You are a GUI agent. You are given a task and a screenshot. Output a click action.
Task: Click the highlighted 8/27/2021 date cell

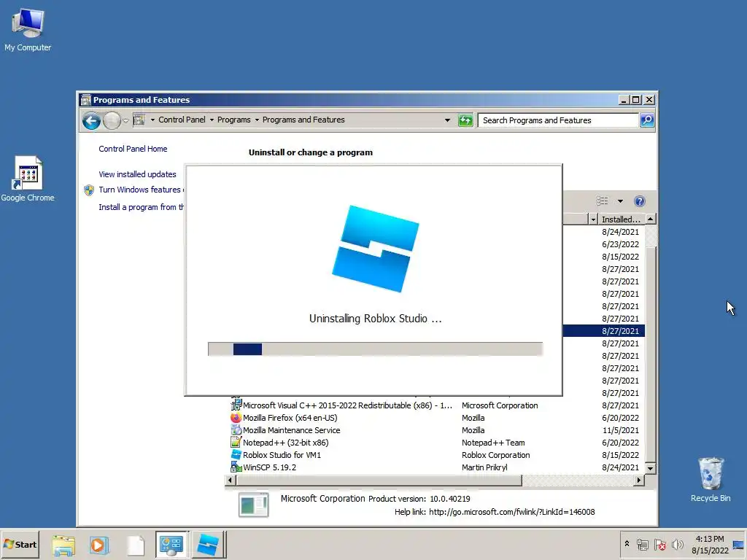tap(620, 331)
